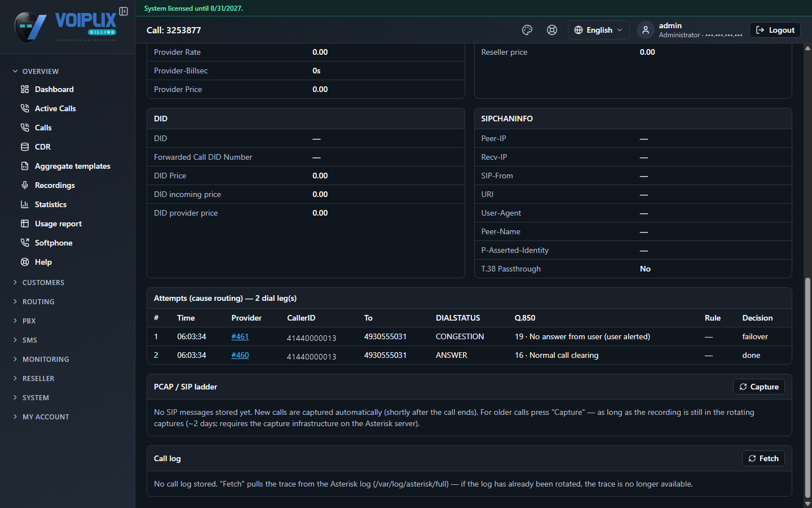Go to Active Calls page
The width and height of the screenshot is (812, 508).
(55, 108)
